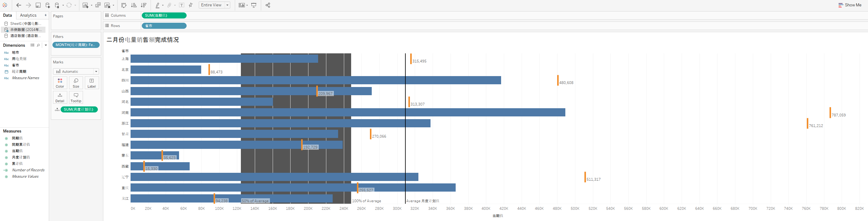Image resolution: width=868 pixels, height=221 pixels.
Task: Click the Highlight pen icon
Action: [157, 5]
